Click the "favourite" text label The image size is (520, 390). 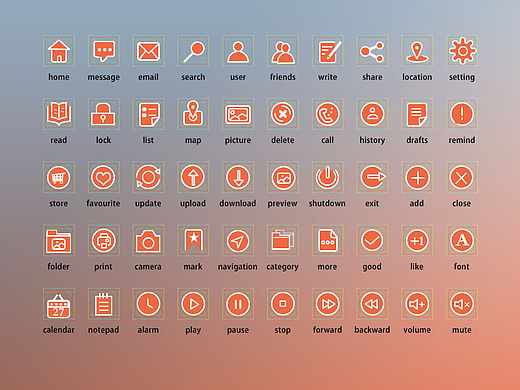click(x=103, y=203)
